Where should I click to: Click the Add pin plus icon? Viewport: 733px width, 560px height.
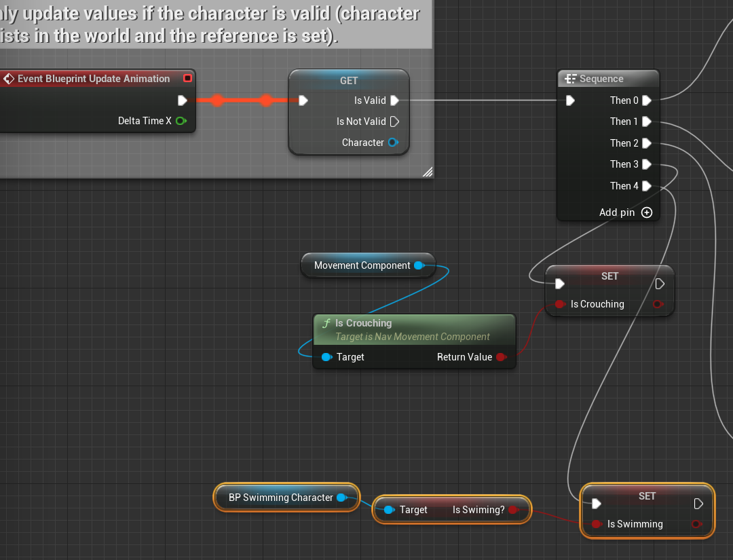(646, 212)
